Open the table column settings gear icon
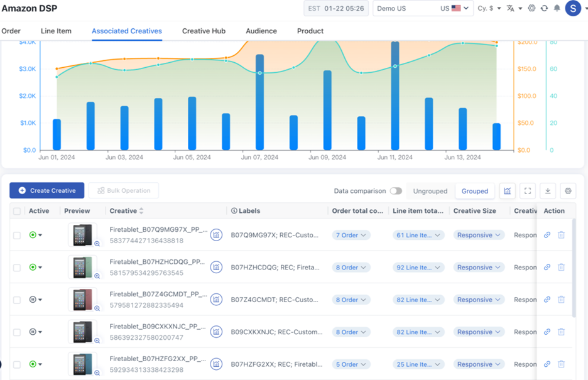This screenshot has width=588, height=380. (x=568, y=191)
